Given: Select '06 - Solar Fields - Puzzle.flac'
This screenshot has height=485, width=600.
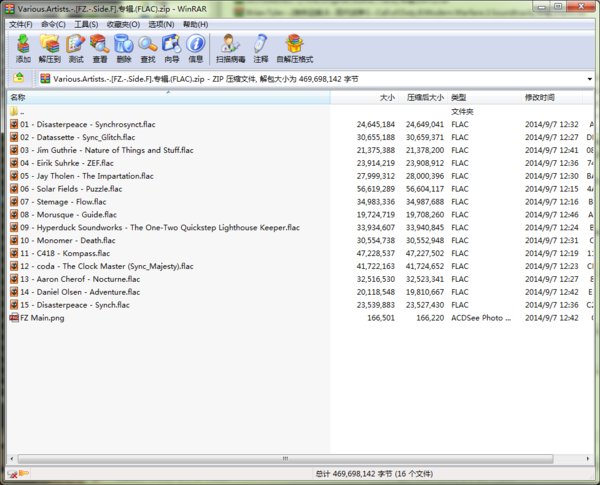Looking at the screenshot, I should pos(71,189).
